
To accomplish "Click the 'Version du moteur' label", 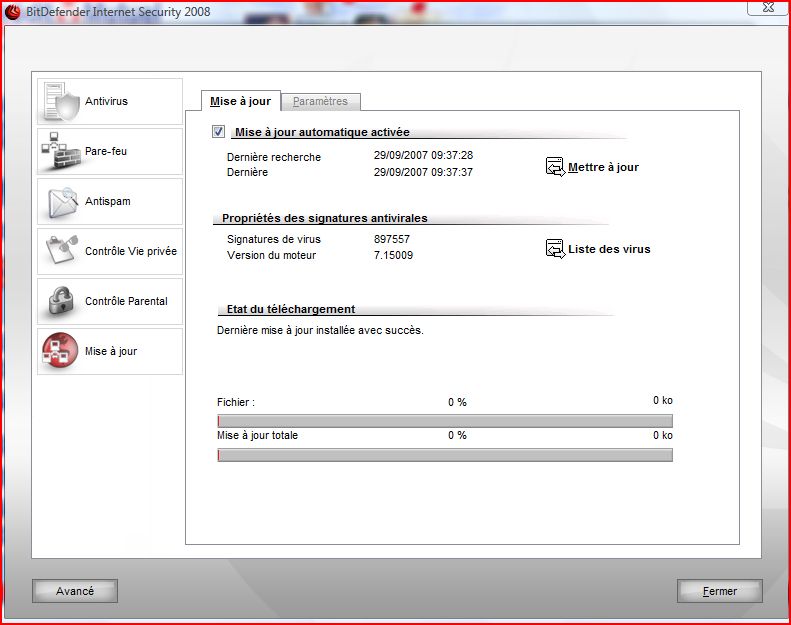I will [271, 255].
